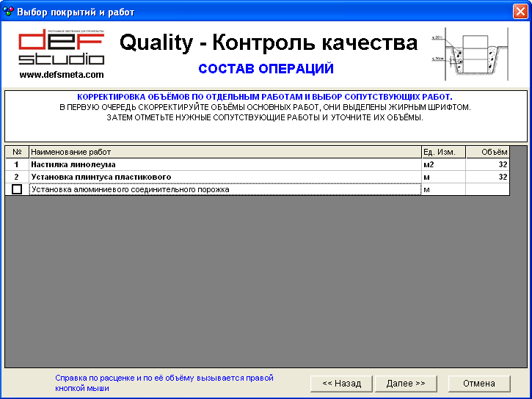Select the Настилка линолеума row
The image size is (532, 399).
pyautogui.click(x=225, y=165)
